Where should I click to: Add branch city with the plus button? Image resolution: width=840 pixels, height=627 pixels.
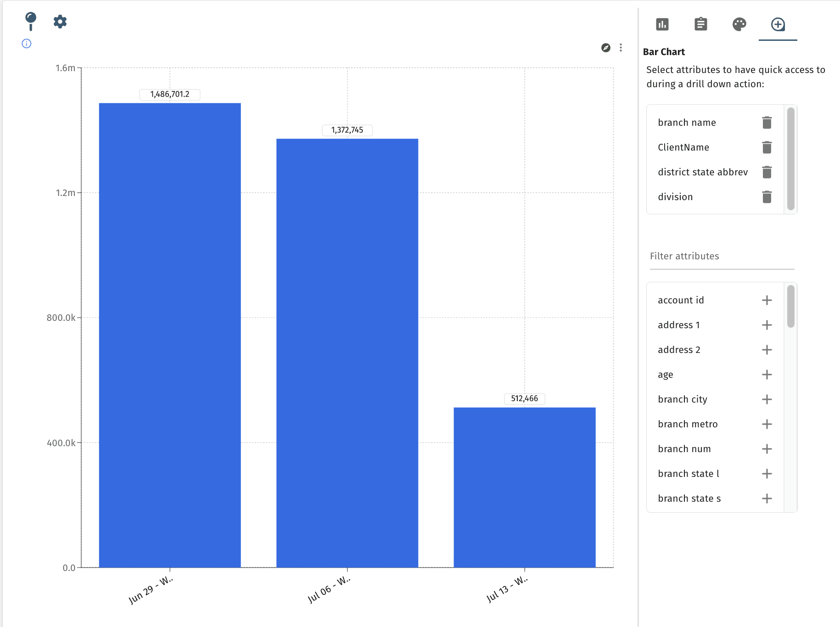(766, 399)
